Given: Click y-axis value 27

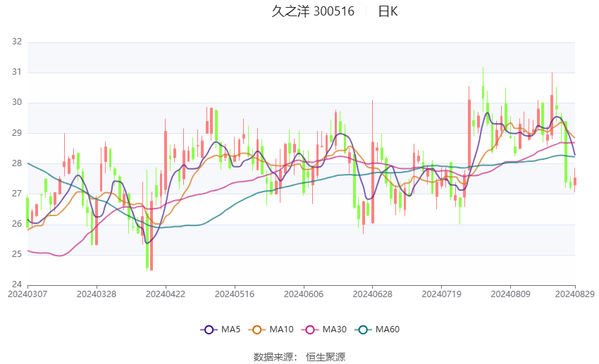Looking at the screenshot, I should tap(17, 194).
